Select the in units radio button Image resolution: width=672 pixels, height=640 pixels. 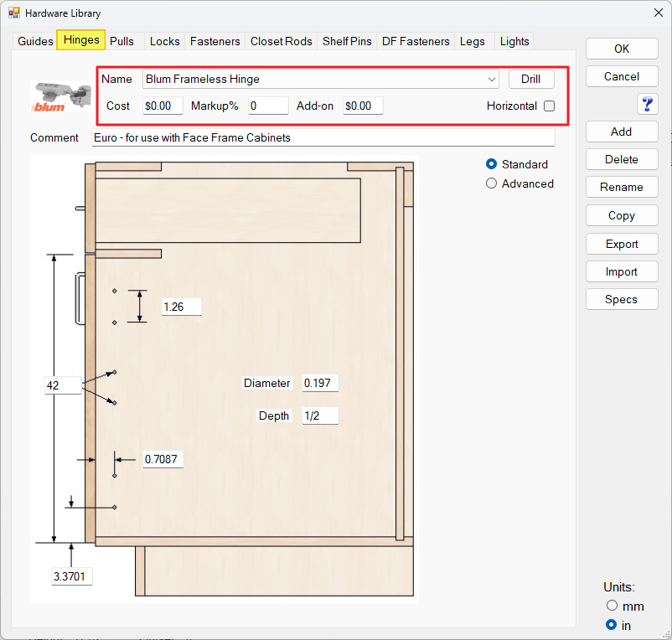611,625
